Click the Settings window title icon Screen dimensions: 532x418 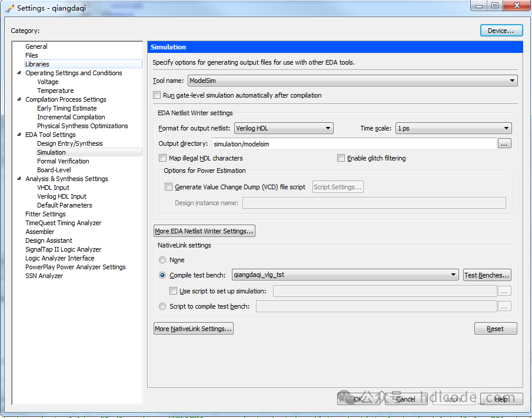click(x=10, y=8)
